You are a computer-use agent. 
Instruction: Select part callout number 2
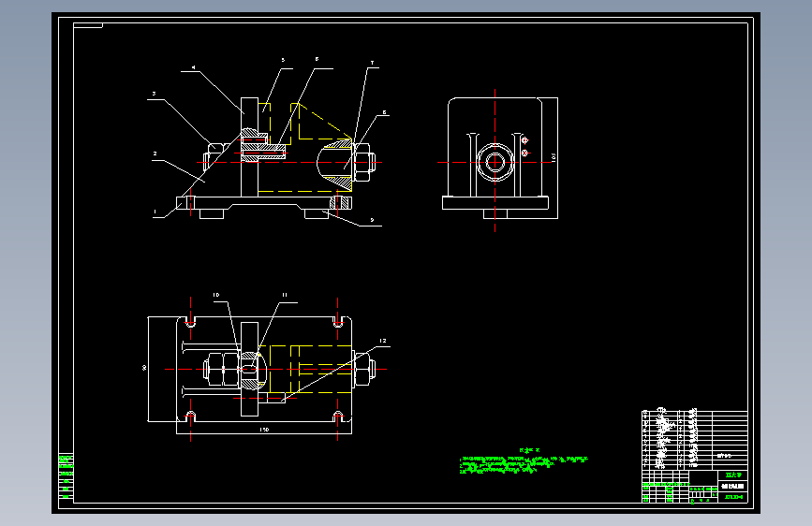155,153
